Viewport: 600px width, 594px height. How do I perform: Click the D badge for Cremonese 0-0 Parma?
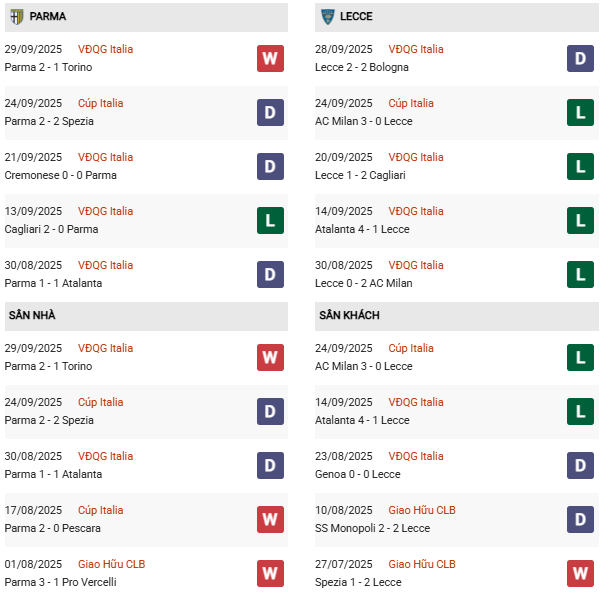point(270,166)
